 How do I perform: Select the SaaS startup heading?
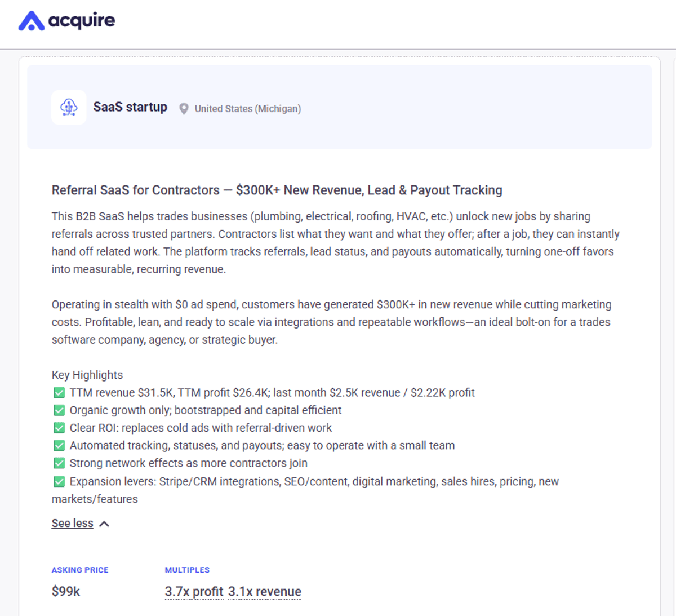point(130,107)
